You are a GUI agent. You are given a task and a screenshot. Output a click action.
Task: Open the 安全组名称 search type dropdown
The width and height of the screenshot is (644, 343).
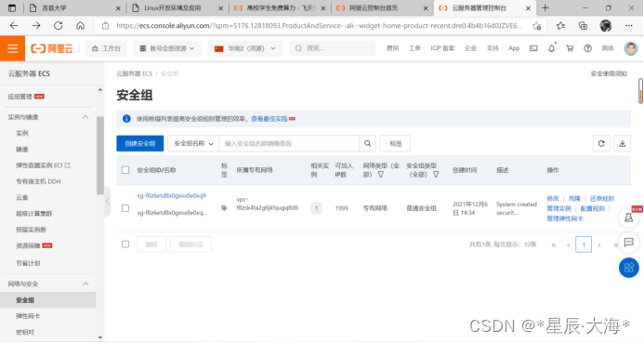coord(193,143)
